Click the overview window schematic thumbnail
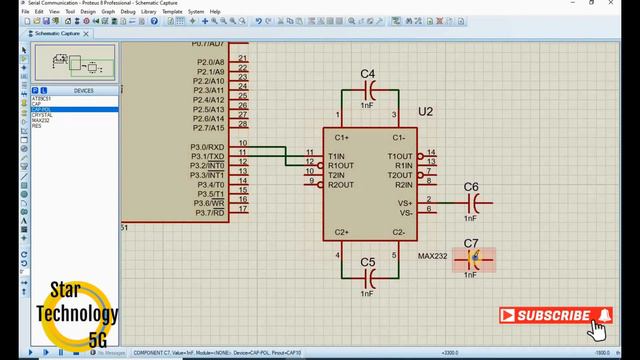Image resolution: width=640 pixels, height=360 pixels. point(75,63)
